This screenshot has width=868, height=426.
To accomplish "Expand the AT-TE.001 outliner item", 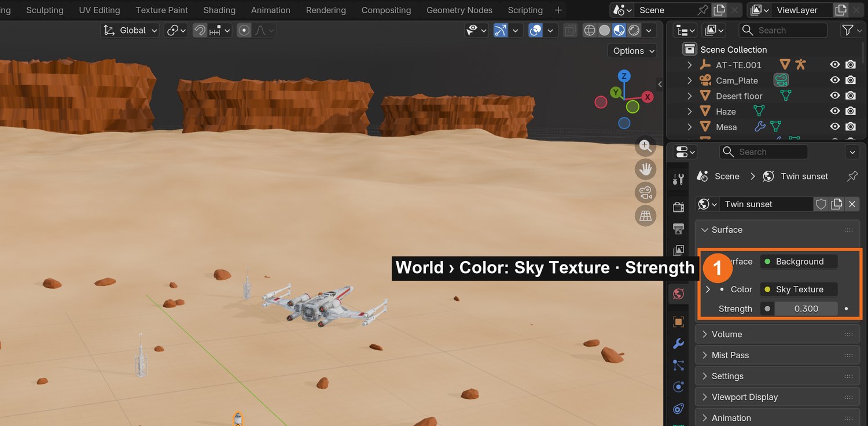I will 689,65.
